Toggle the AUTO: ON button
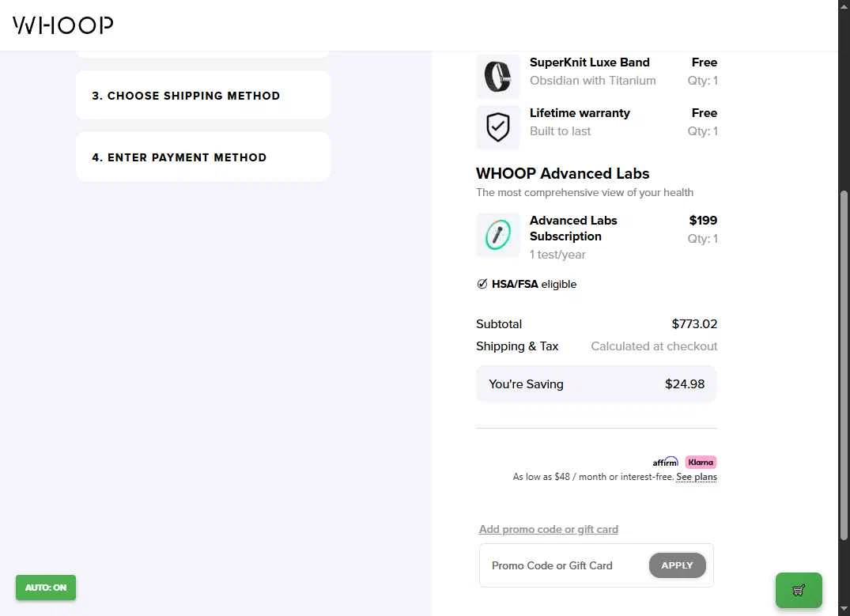This screenshot has height=616, width=850. [x=46, y=588]
